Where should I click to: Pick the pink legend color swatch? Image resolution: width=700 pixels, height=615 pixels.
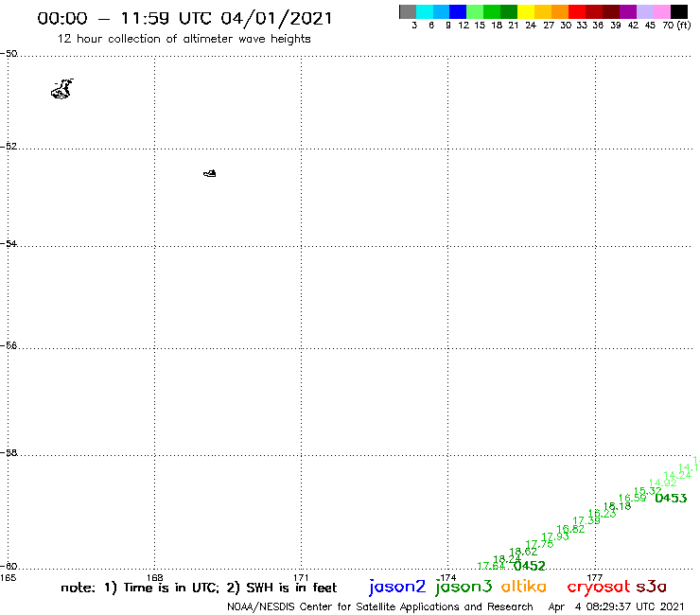pyautogui.click(x=661, y=11)
